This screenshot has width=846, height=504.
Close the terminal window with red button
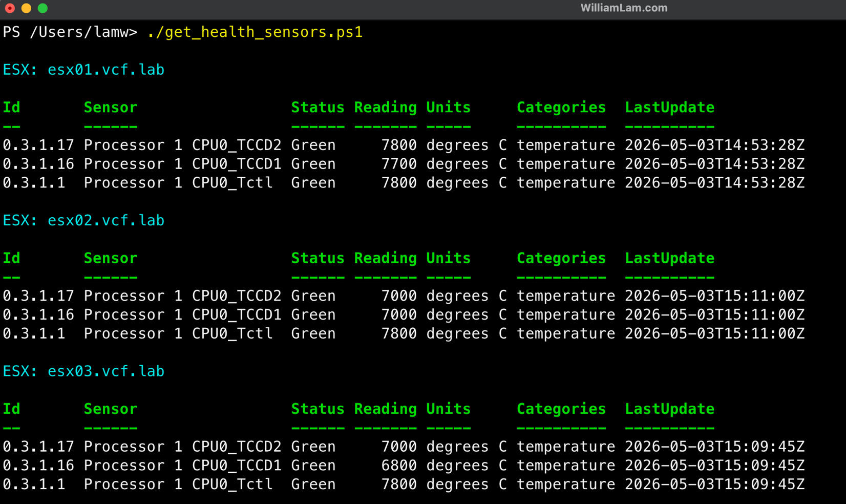(10, 8)
